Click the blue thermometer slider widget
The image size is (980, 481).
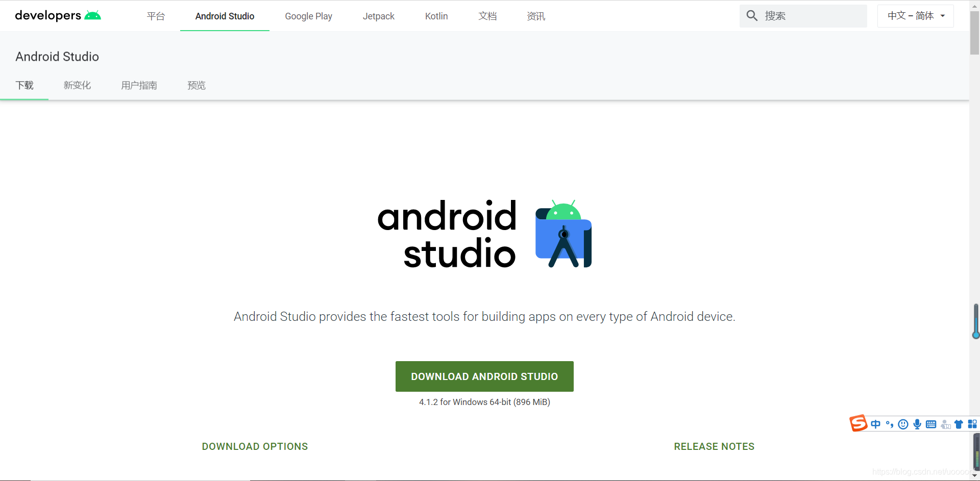coord(976,321)
